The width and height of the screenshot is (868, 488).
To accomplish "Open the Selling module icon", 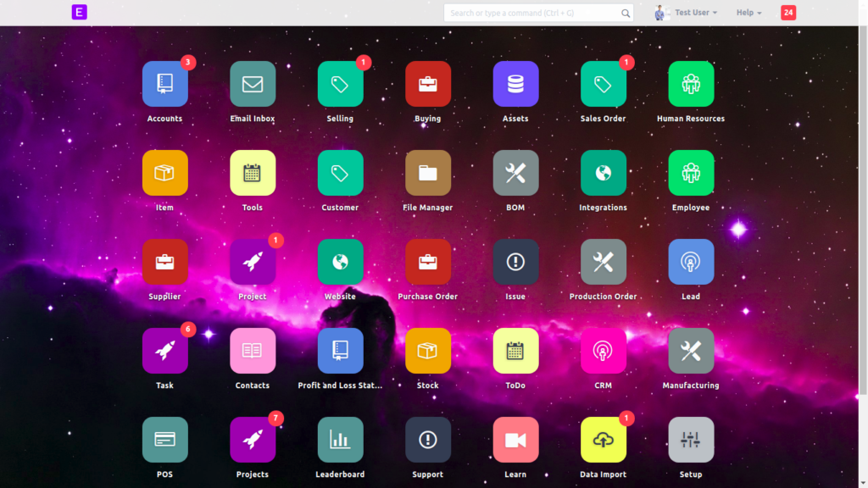I will [x=340, y=84].
